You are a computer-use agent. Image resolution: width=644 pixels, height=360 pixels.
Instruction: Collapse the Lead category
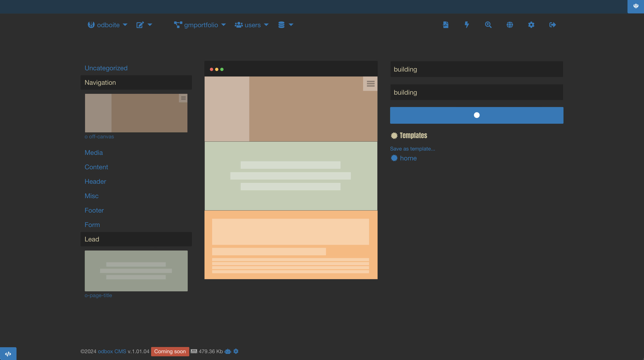[x=136, y=239]
